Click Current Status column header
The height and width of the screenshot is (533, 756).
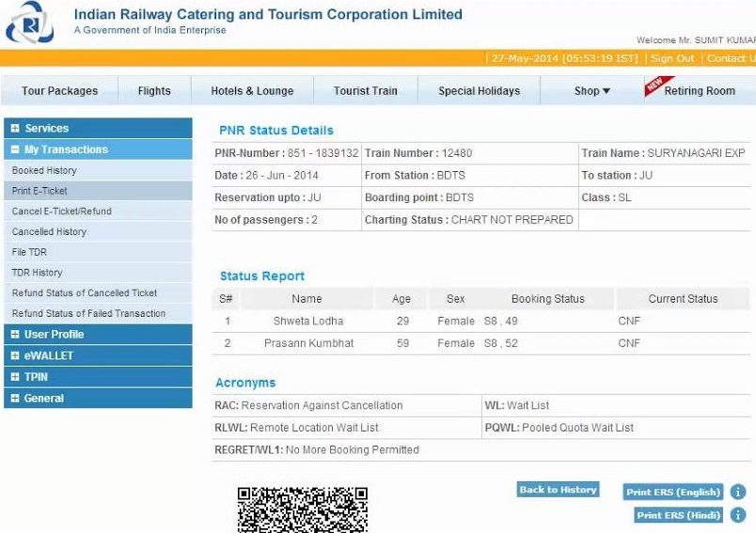683,299
